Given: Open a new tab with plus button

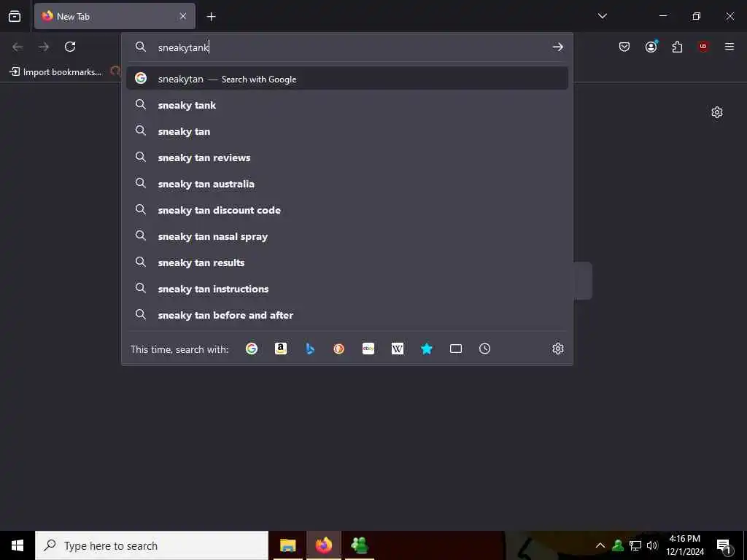Looking at the screenshot, I should coord(211,17).
